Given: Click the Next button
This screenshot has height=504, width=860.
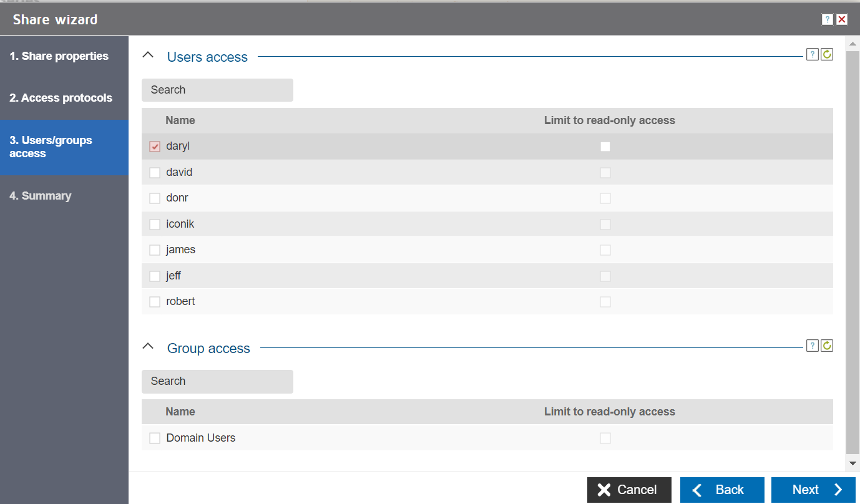Looking at the screenshot, I should click(x=813, y=490).
